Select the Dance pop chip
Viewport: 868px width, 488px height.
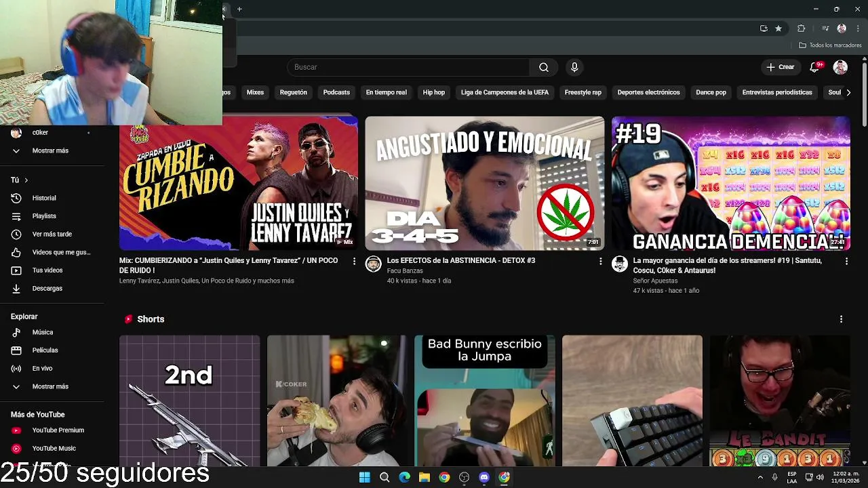coord(711,92)
